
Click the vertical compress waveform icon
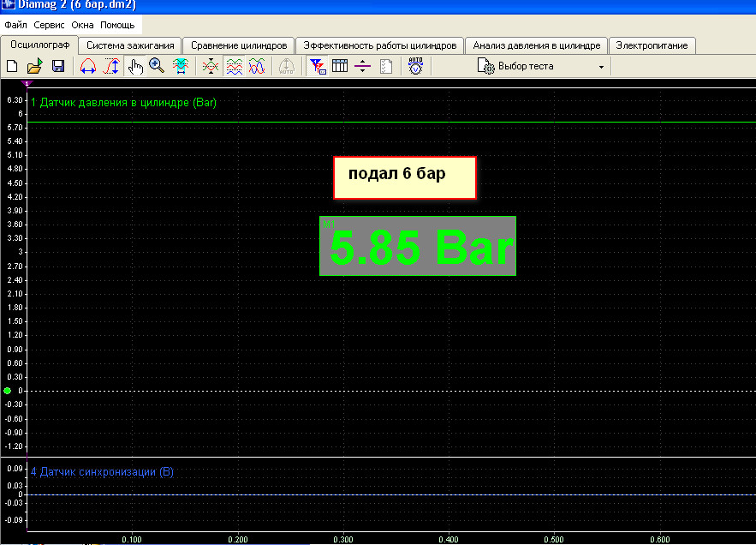[211, 66]
